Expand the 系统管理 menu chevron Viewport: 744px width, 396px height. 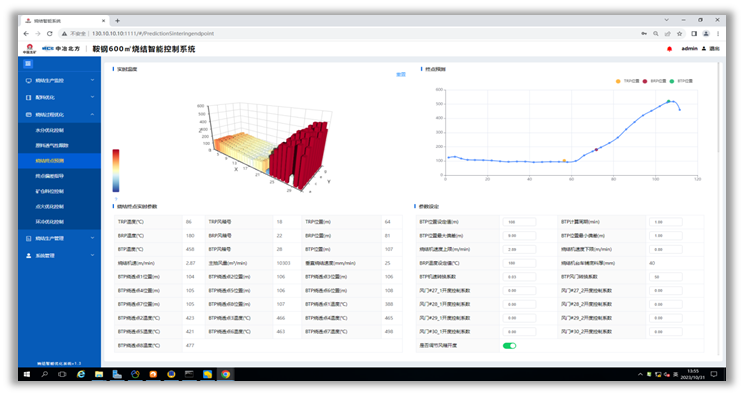[92, 255]
